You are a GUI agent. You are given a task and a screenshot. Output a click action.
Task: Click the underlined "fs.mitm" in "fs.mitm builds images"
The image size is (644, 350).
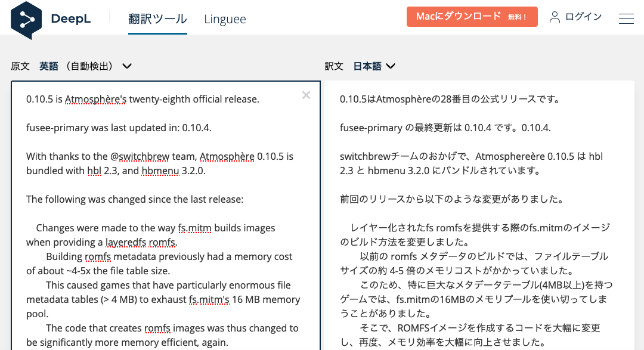(194, 228)
